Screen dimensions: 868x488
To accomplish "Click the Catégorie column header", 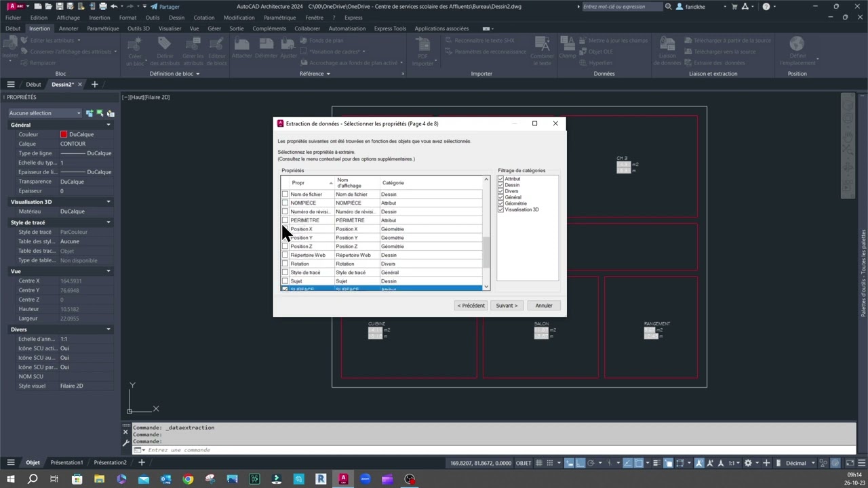I will [x=431, y=183].
